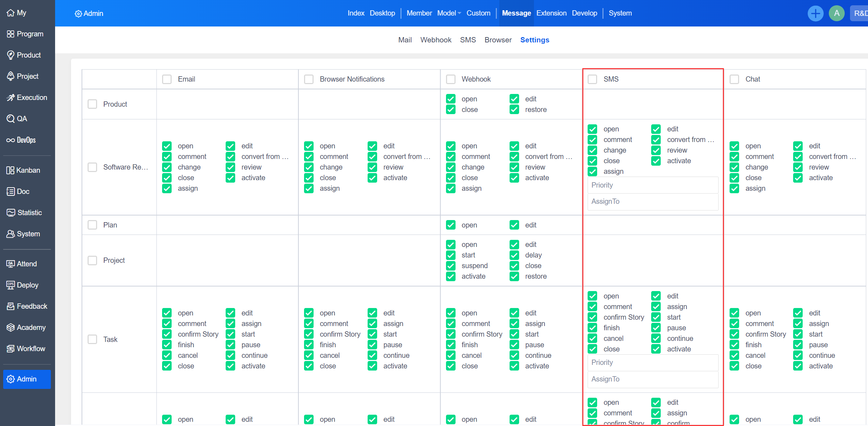
Task: Select the Task row checkbox
Action: 92,339
